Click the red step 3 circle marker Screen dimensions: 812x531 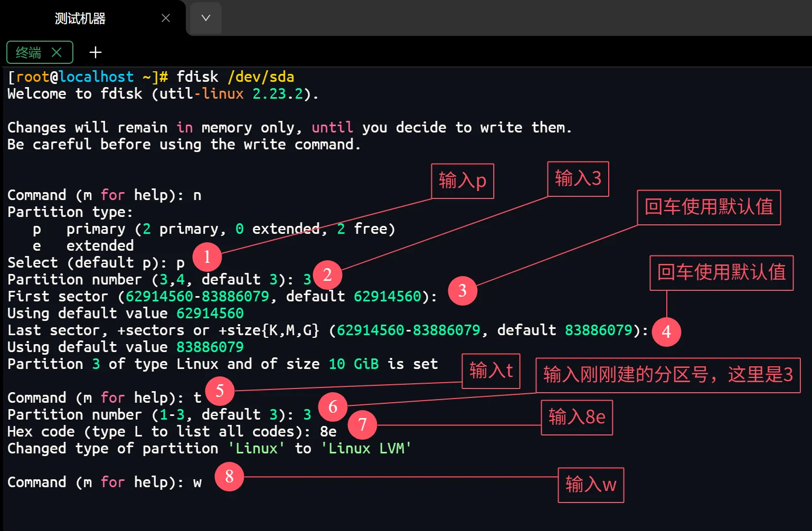click(x=462, y=290)
